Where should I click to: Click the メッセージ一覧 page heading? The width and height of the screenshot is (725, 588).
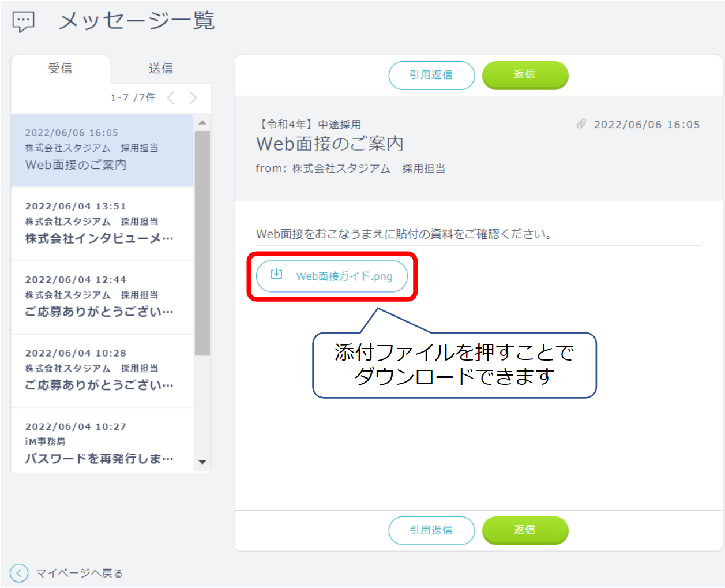point(137,21)
